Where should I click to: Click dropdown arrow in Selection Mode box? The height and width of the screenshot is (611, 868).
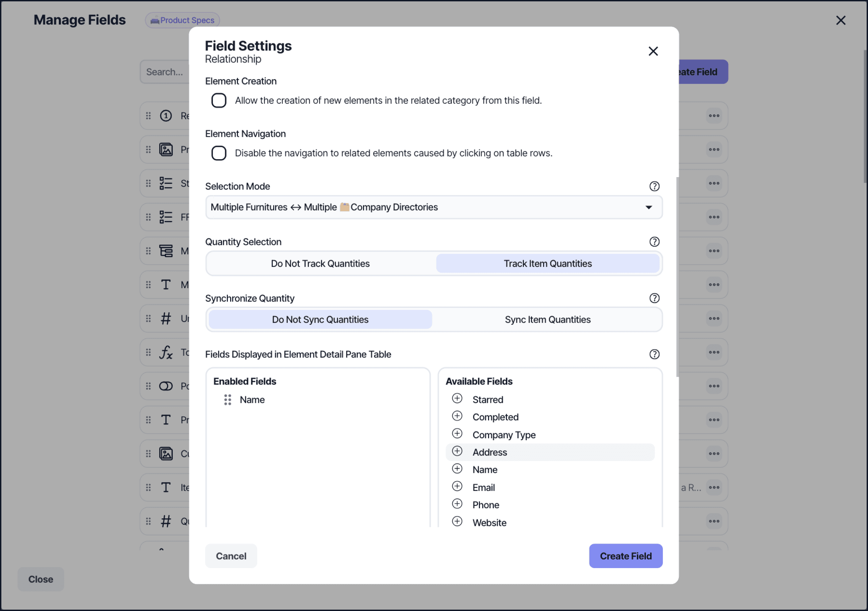[x=649, y=207]
